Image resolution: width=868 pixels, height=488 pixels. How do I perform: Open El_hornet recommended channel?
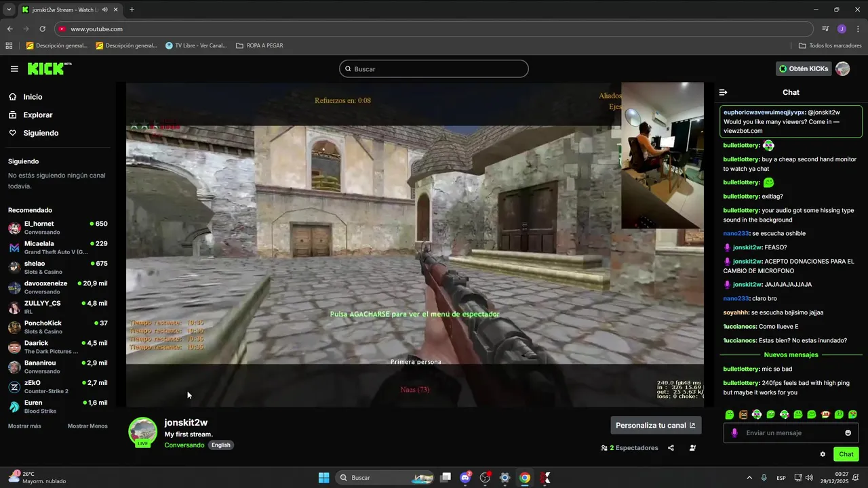[x=58, y=228]
